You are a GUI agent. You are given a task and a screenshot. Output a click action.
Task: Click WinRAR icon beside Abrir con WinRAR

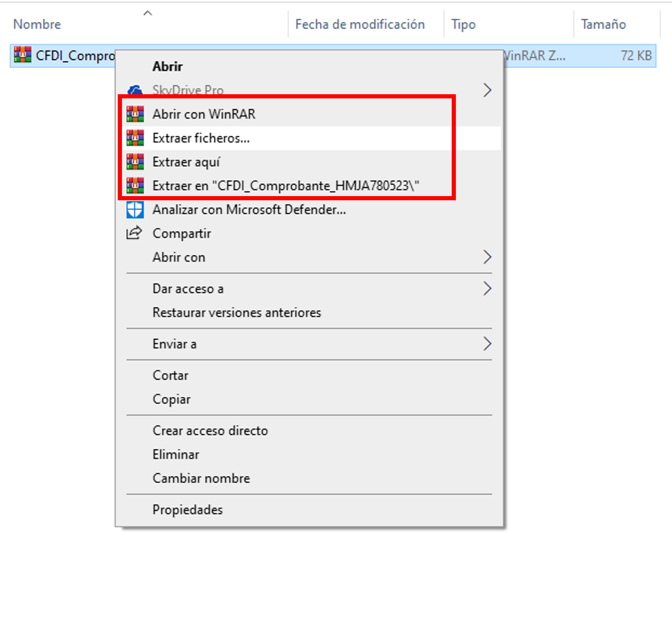tap(134, 114)
